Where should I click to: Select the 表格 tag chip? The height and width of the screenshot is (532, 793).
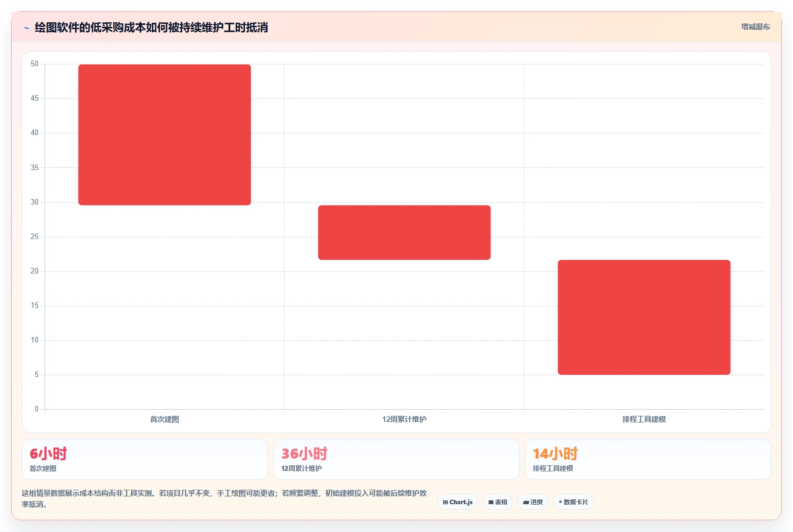(498, 502)
